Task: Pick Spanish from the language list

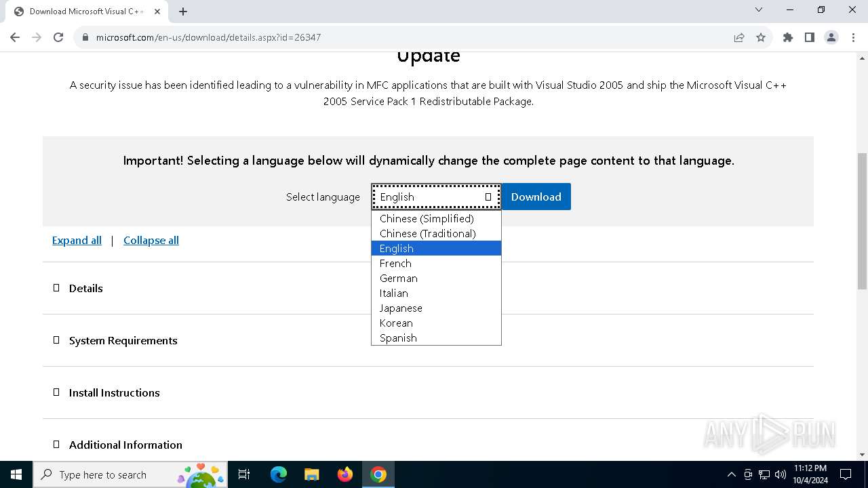Action: pyautogui.click(x=436, y=338)
